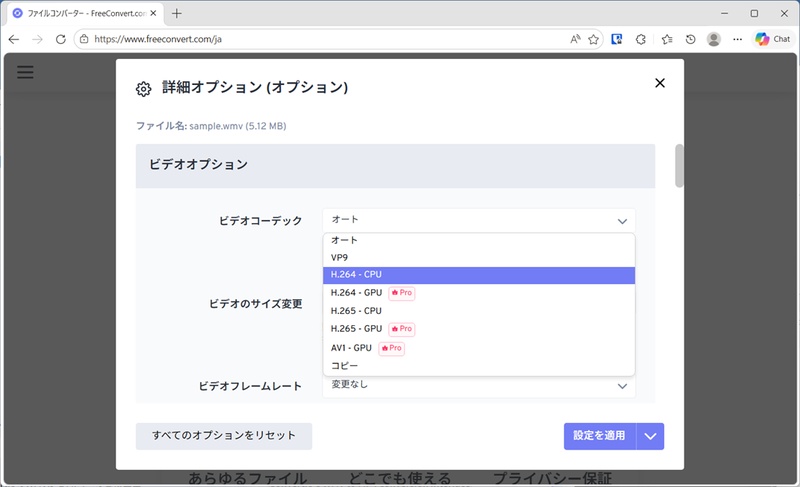Open the browser profile menu

pos(714,39)
